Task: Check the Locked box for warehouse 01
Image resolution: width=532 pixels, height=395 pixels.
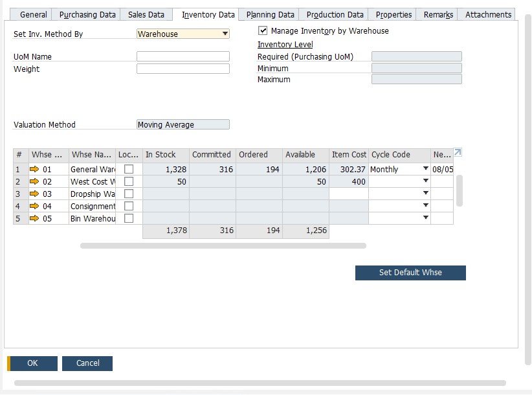Action: click(128, 168)
